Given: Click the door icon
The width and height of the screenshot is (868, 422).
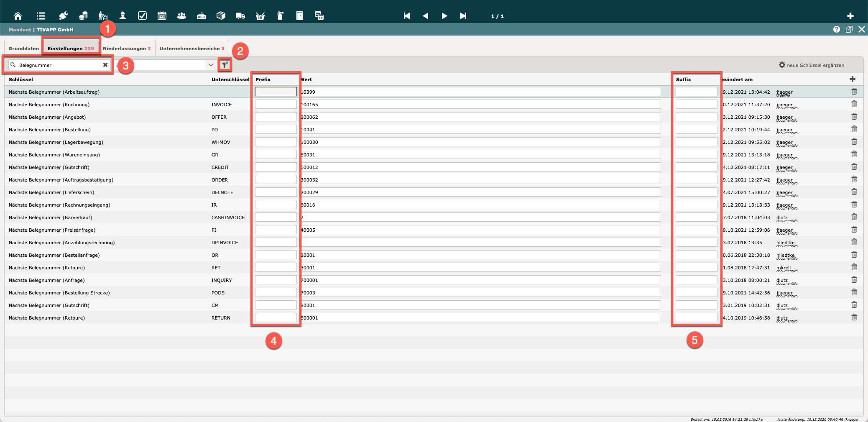Looking at the screenshot, I should [299, 16].
